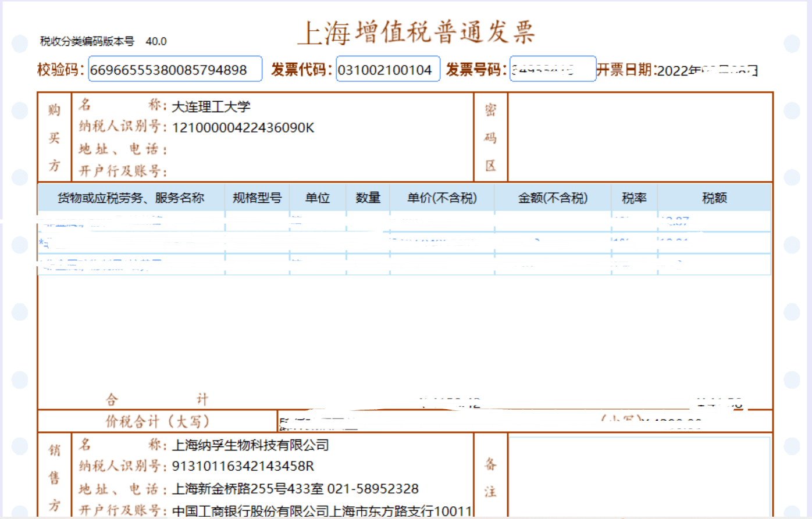Select the 单价(不含税) column header
812x519 pixels.
pyautogui.click(x=442, y=198)
